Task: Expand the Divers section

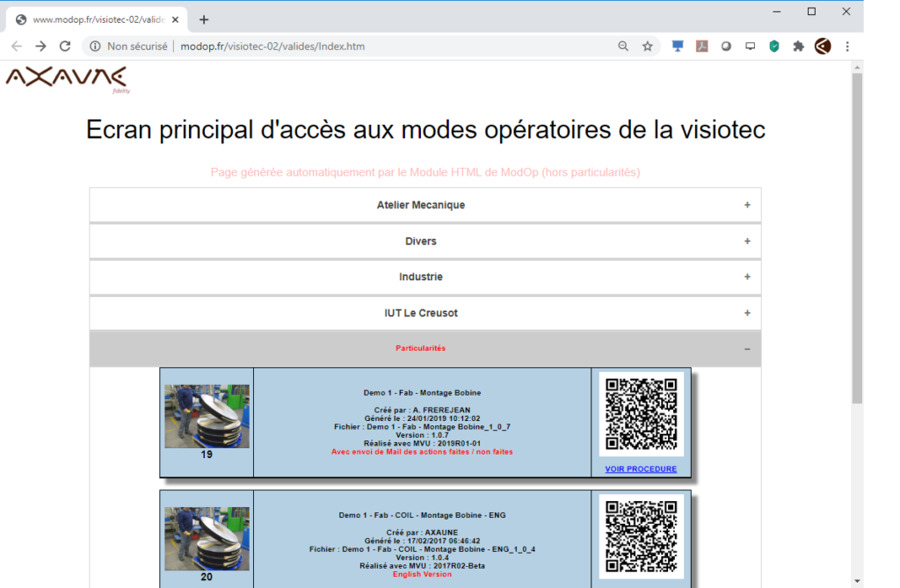Action: coord(425,241)
